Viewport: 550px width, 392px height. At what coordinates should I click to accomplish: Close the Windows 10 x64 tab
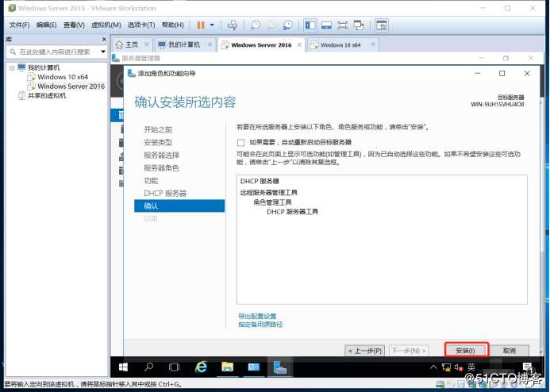[373, 44]
